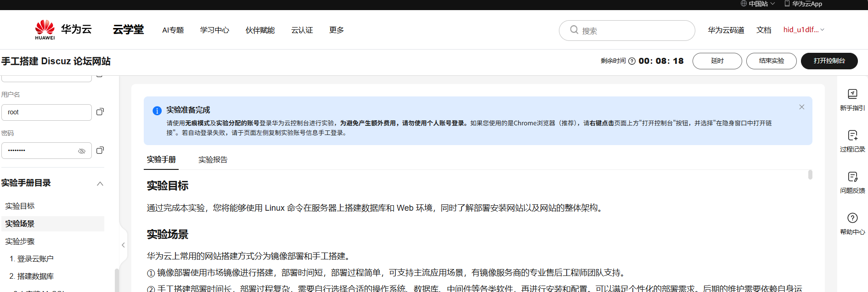Image resolution: width=868 pixels, height=292 pixels.
Task: Copy the password with copy icon
Action: click(100, 150)
